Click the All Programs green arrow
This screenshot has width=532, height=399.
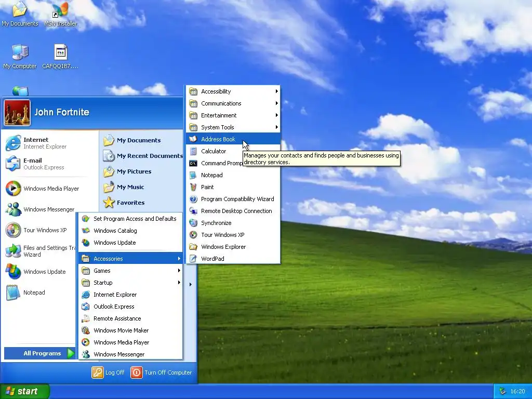click(71, 353)
